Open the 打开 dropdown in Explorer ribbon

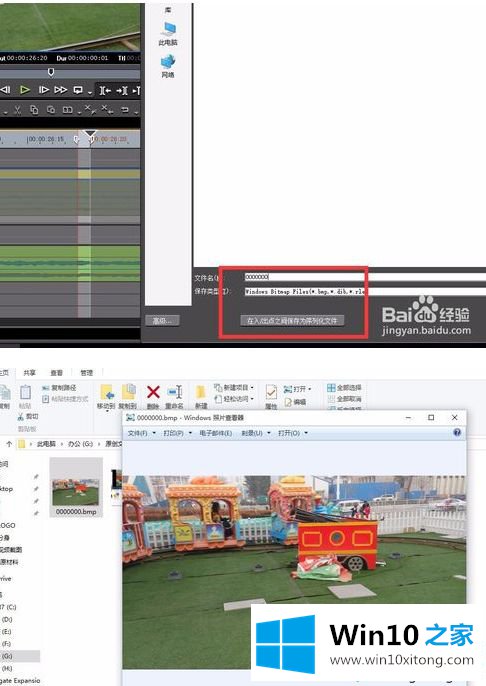tap(297, 389)
